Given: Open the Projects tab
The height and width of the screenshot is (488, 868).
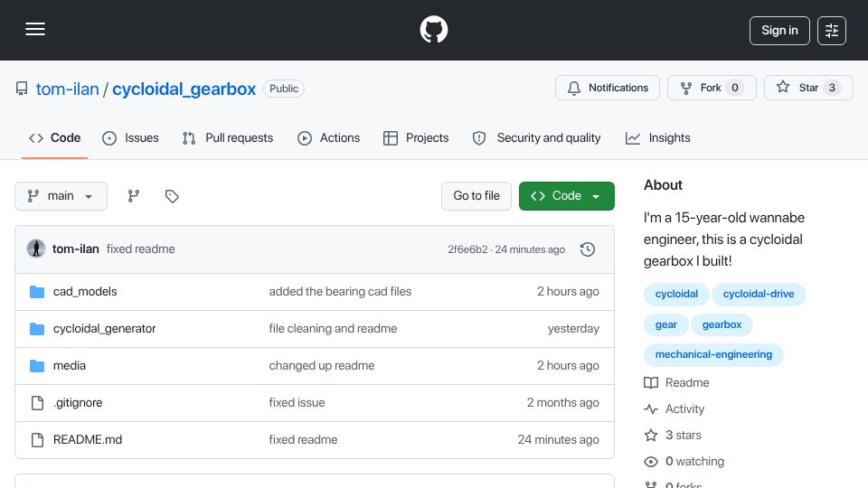Looking at the screenshot, I should pyautogui.click(x=416, y=137).
